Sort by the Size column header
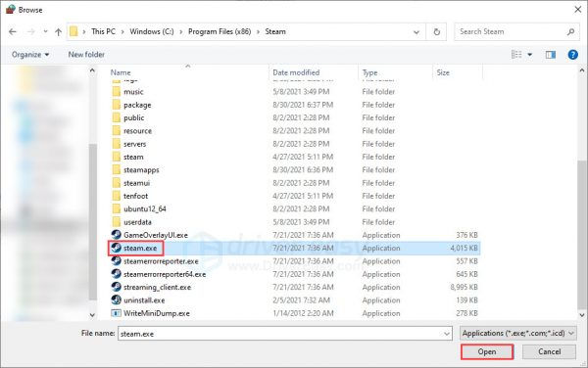Viewport: 588px width, 368px height. tap(443, 72)
